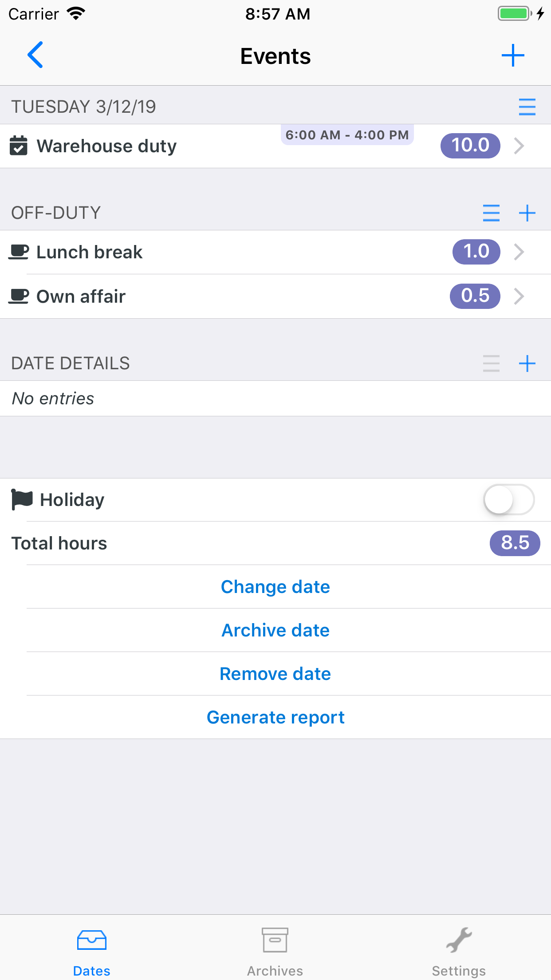Image resolution: width=551 pixels, height=980 pixels.
Task: Tap Generate report
Action: pyautogui.click(x=275, y=717)
